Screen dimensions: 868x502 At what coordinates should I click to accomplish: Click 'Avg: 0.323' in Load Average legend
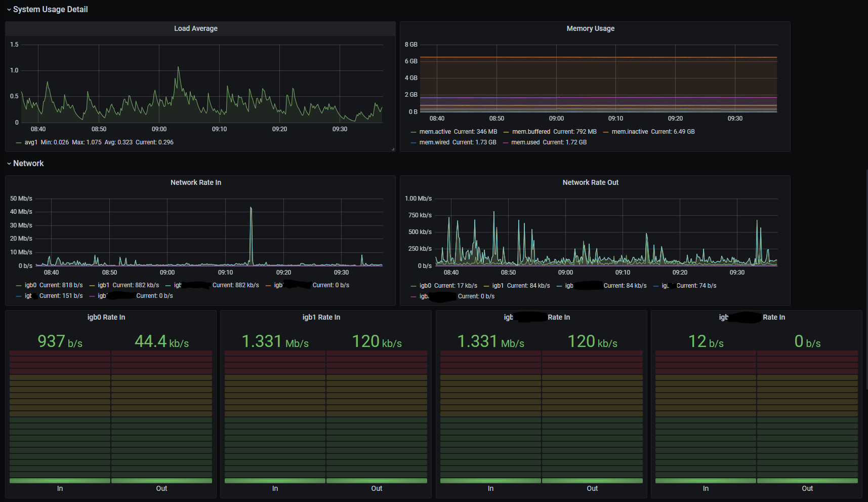118,142
